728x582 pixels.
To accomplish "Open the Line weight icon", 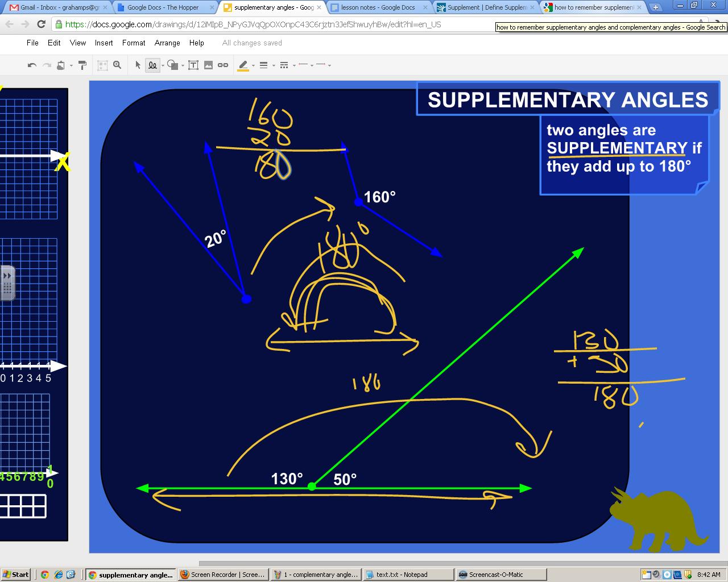I will pos(263,65).
